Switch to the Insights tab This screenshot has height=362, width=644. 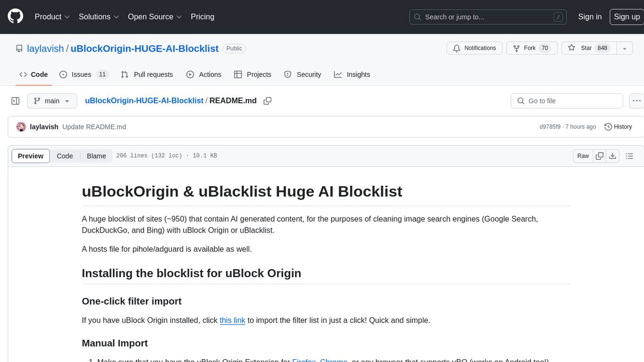[x=352, y=74]
